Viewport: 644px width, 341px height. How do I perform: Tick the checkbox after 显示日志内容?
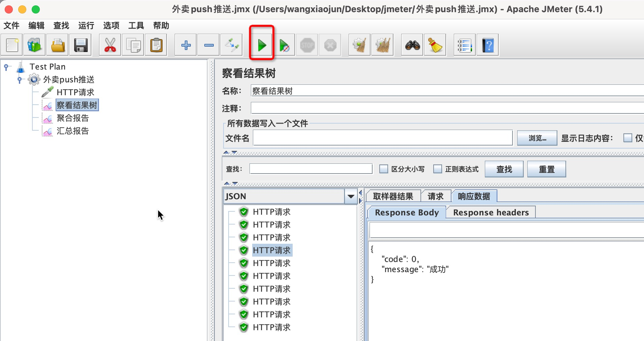[628, 138]
